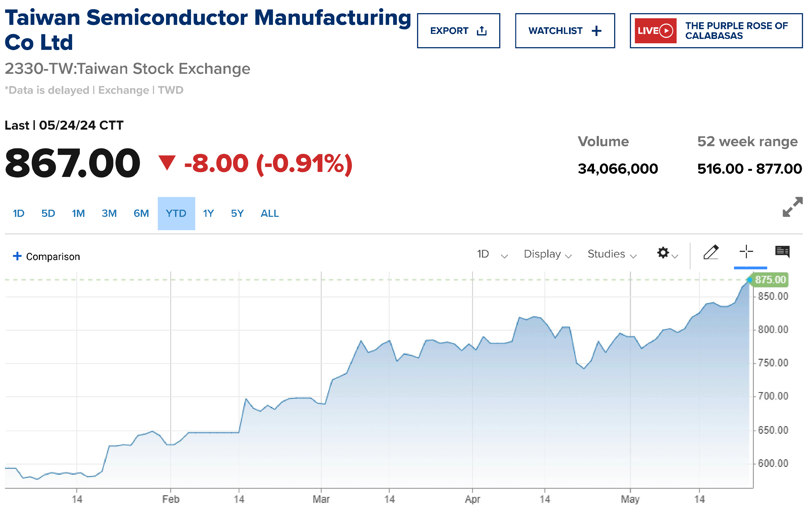Select the YTD time range tab
The width and height of the screenshot is (812, 519).
(176, 213)
